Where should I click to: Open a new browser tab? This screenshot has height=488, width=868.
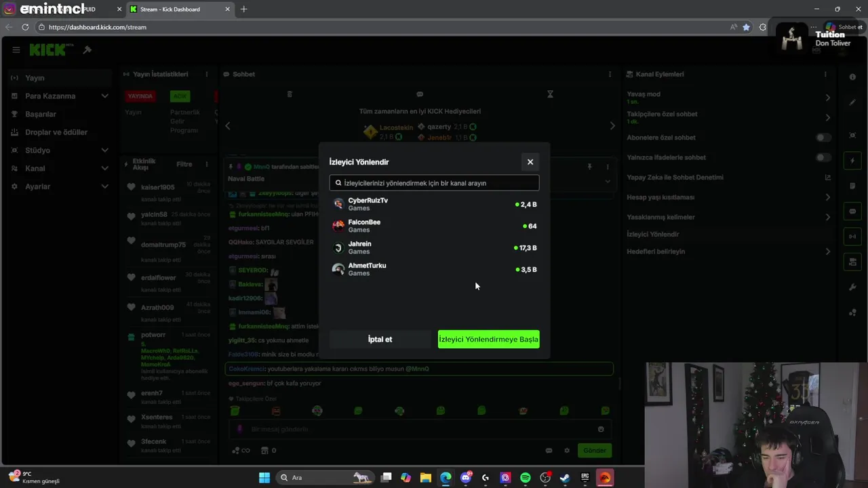(x=243, y=9)
